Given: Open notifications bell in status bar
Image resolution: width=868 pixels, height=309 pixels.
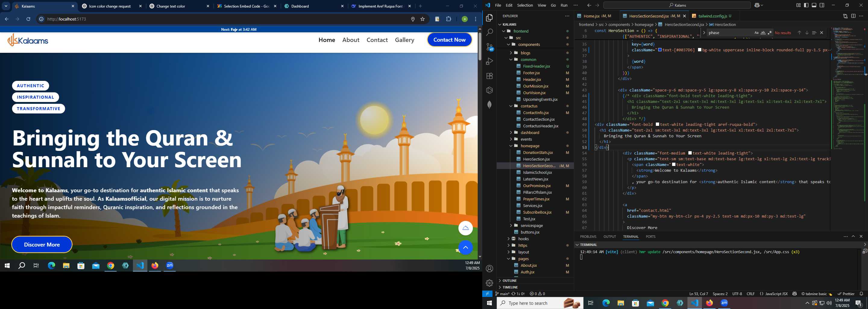Looking at the screenshot, I should click(861, 294).
